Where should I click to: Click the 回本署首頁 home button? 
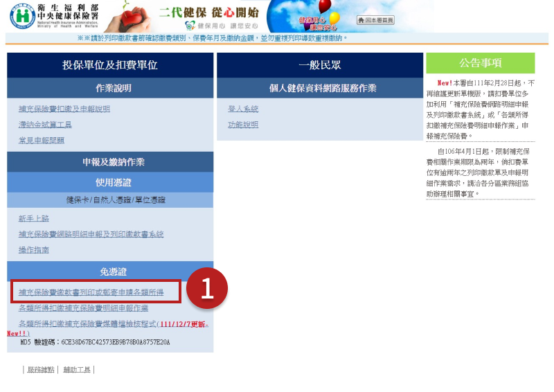tap(375, 20)
